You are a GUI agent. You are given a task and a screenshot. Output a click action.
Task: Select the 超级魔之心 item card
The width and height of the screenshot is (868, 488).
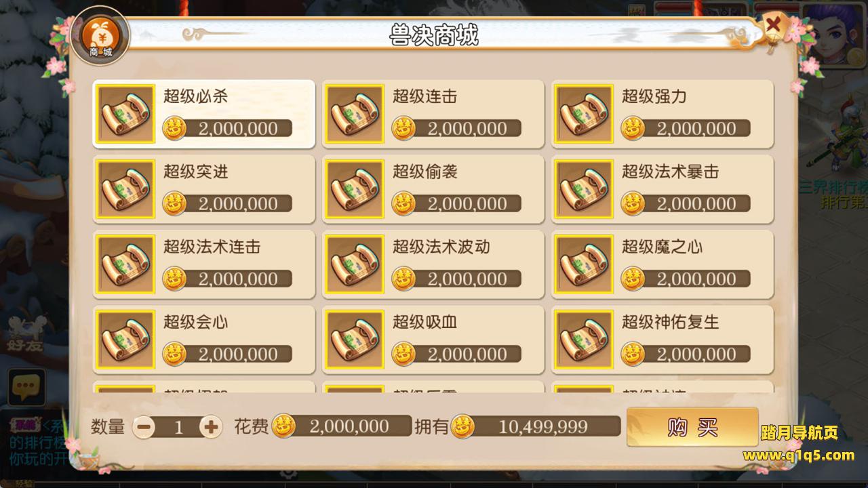[x=663, y=264]
